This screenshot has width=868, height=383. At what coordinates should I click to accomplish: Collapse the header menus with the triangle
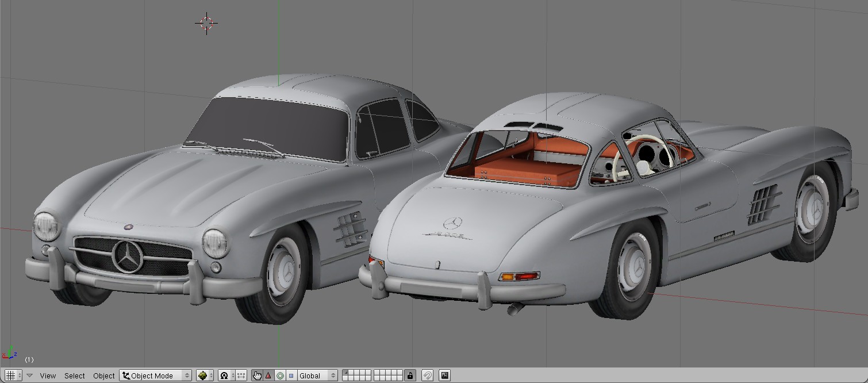click(29, 376)
